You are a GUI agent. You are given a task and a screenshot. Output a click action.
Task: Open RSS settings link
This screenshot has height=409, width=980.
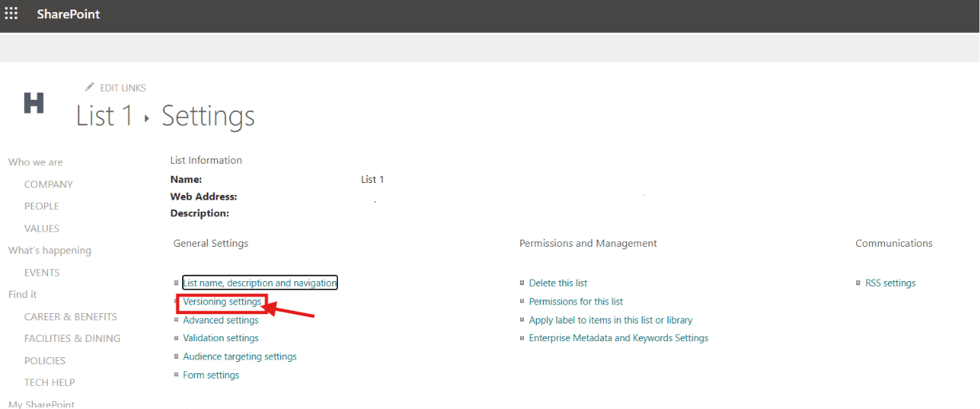click(x=891, y=284)
